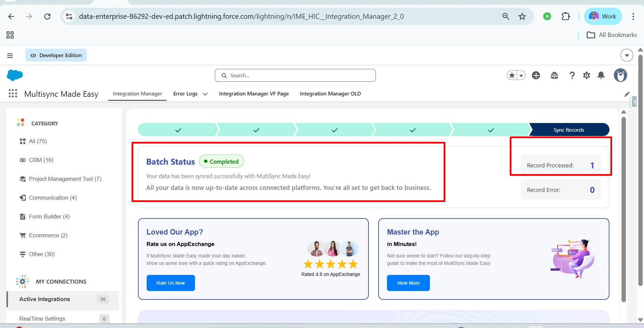Viewport: 644px width, 328px height.
Task: Focus the Salesforce Search box
Action: point(295,75)
